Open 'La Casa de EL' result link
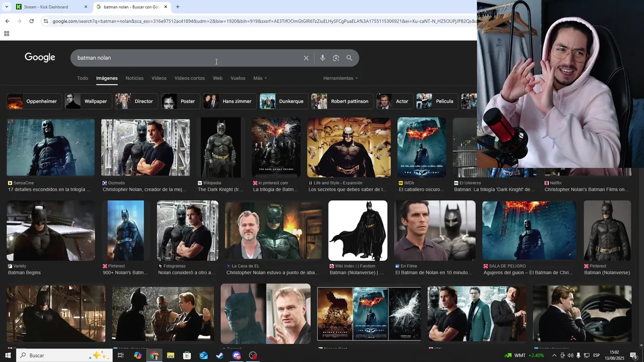 [273, 269]
